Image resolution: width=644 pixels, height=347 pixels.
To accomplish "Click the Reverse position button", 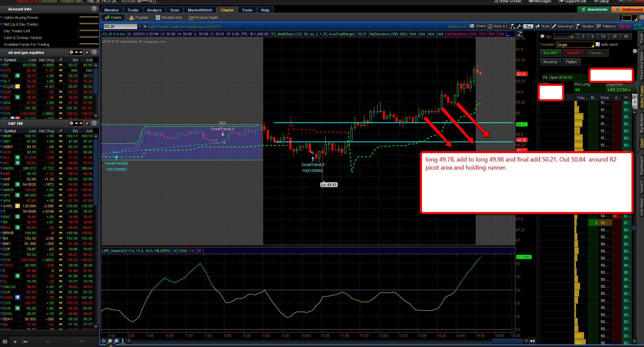I will tap(550, 62).
